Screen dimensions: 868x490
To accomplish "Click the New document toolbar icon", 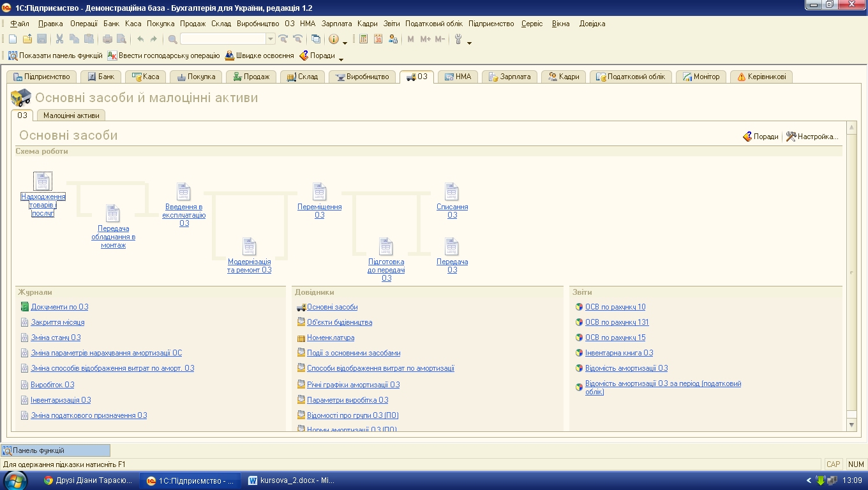I will pyautogui.click(x=13, y=39).
